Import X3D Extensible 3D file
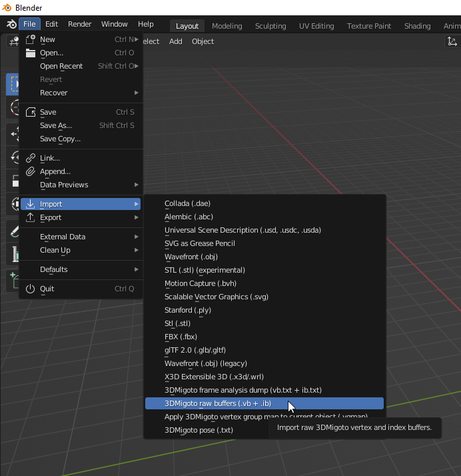 click(264, 377)
